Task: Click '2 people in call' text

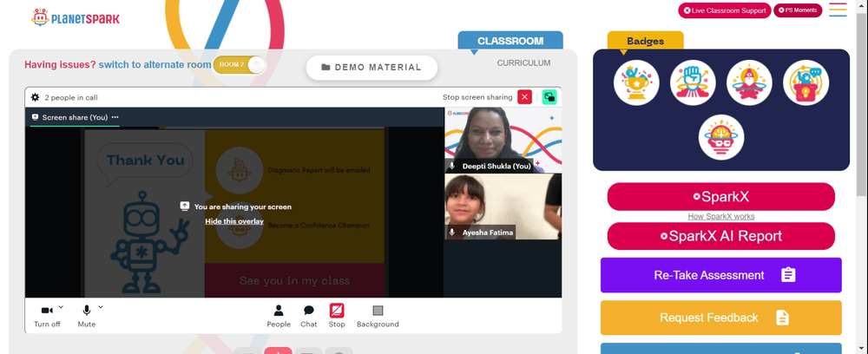Action: tap(71, 98)
